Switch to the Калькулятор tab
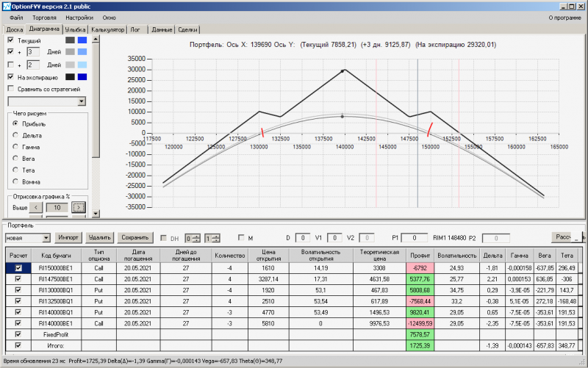The width and height of the screenshot is (588, 368). (107, 29)
